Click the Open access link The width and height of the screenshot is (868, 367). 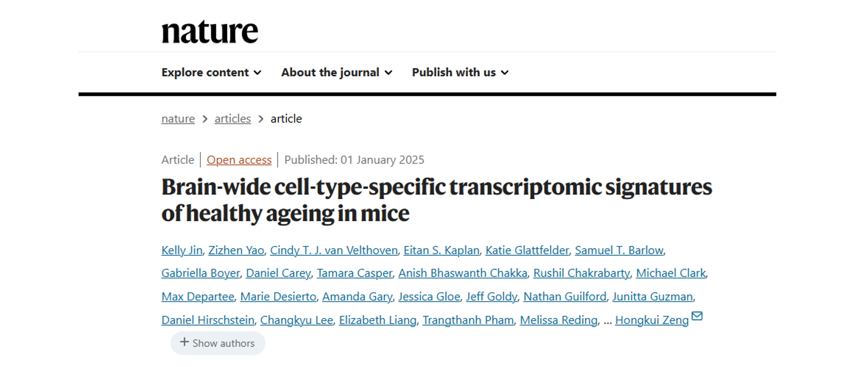tap(239, 160)
